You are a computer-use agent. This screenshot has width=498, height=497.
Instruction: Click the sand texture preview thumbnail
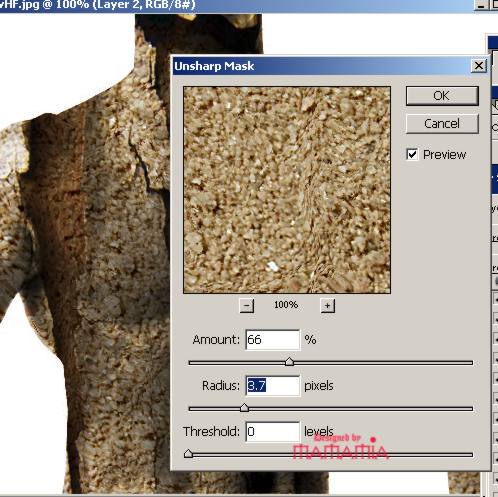287,190
